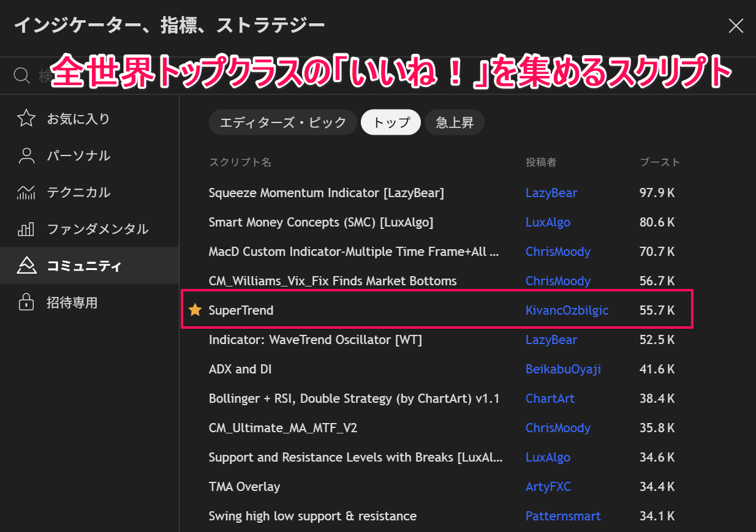Click the 70.7 K boost count
The image size is (756, 532).
[x=657, y=252]
